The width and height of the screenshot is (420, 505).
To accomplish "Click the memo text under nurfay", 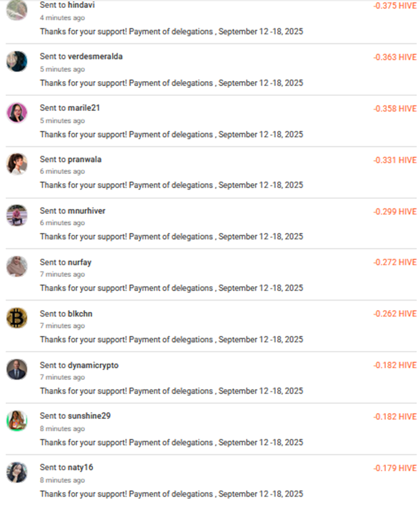I will pyautogui.click(x=171, y=288).
